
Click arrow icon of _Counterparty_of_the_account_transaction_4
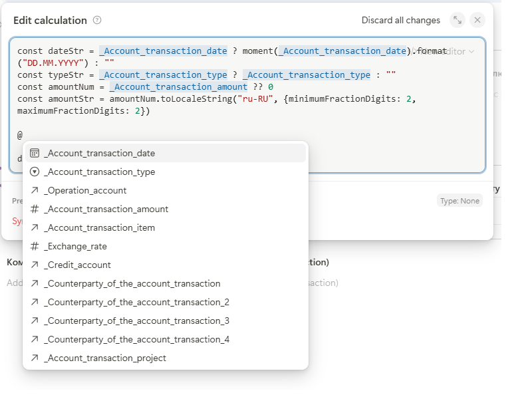[35, 340]
